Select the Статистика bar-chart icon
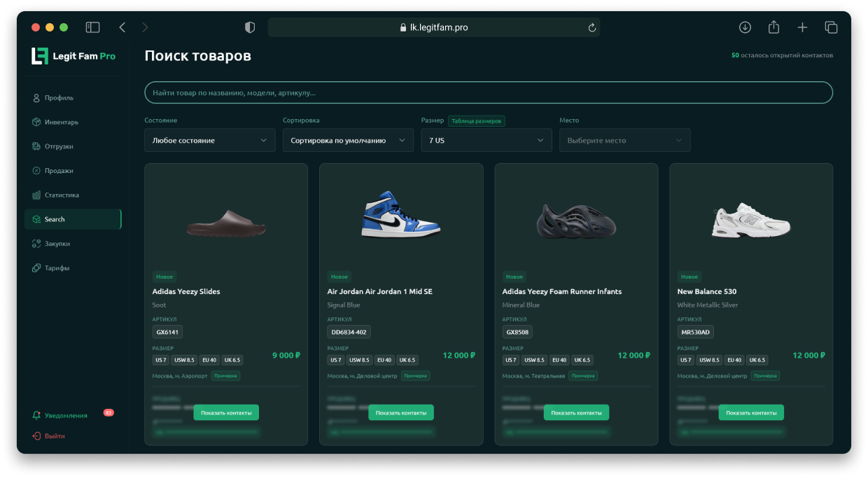Image resolution: width=868 pixels, height=479 pixels. [x=34, y=195]
